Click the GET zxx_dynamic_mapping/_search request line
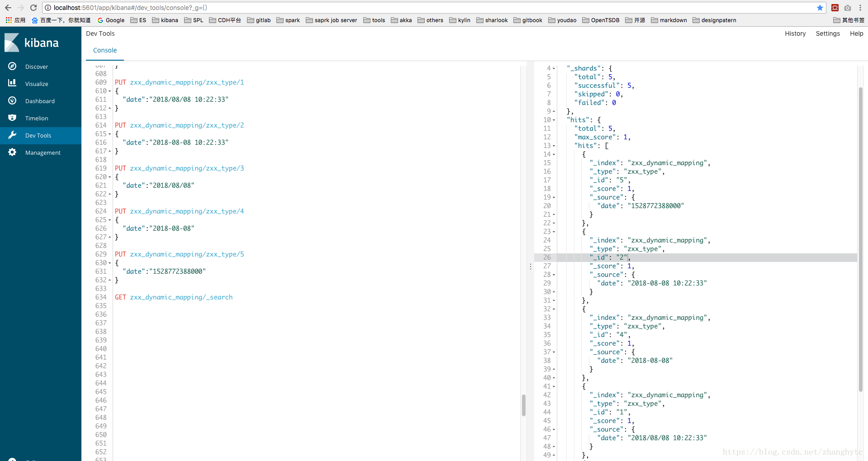 tap(174, 297)
